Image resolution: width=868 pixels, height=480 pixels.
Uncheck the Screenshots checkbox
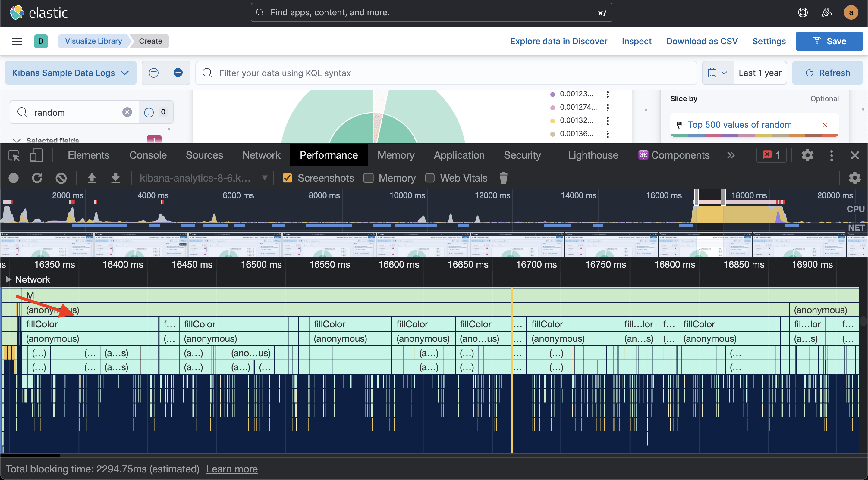click(287, 178)
